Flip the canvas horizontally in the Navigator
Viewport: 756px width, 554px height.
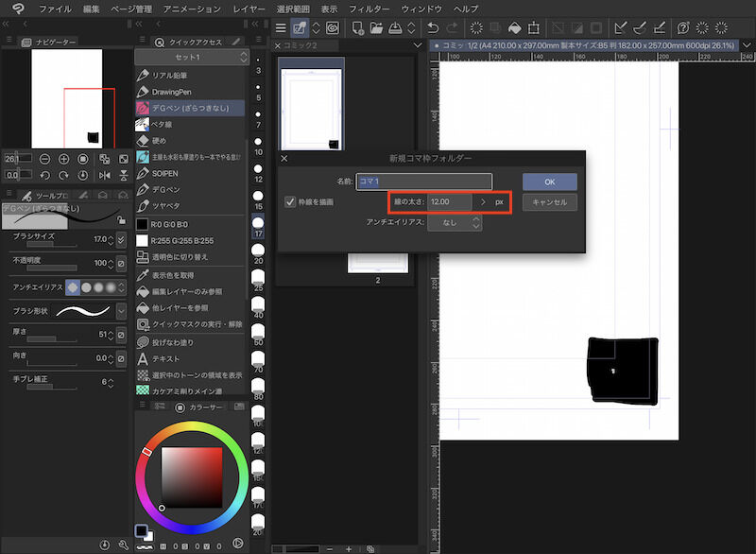(x=104, y=176)
